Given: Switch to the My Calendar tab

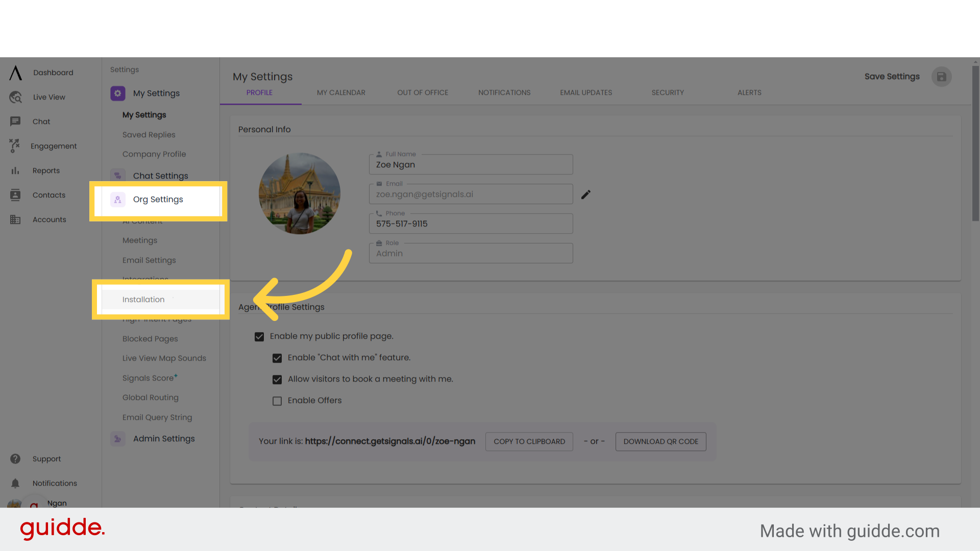Looking at the screenshot, I should click(x=341, y=92).
